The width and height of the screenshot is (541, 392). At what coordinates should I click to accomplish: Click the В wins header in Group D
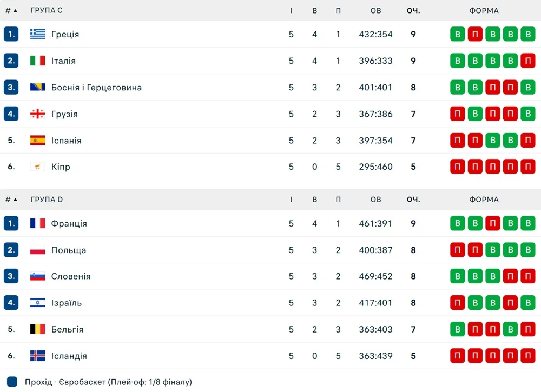[315, 200]
